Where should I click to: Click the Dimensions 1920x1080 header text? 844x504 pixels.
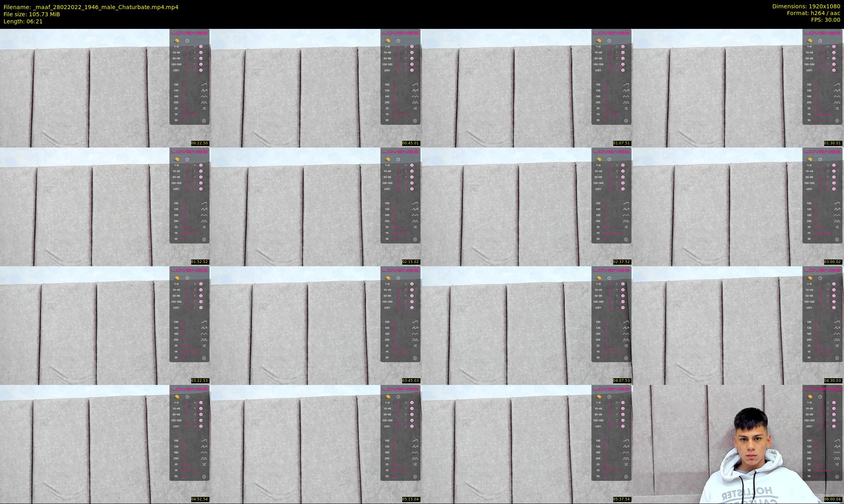pos(806,6)
